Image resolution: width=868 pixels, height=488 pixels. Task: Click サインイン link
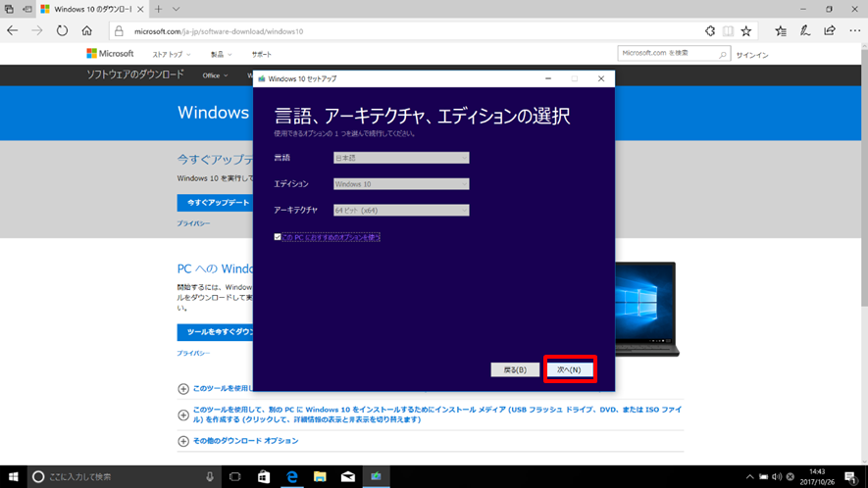[751, 55]
